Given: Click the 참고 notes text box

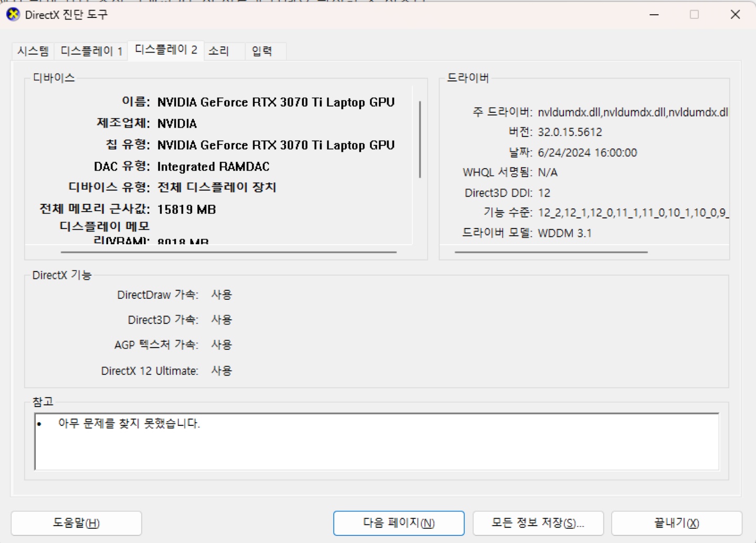Looking at the screenshot, I should (x=376, y=442).
